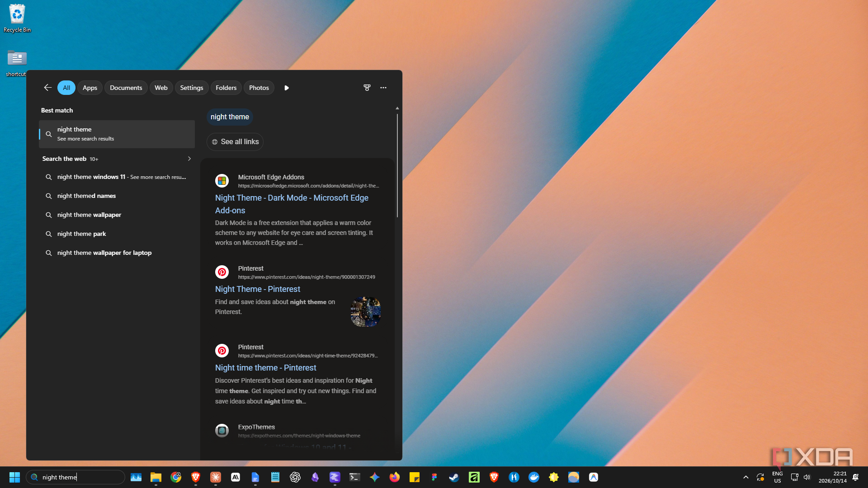Click the 'night theme' query chip
Viewport: 868px width, 488px height.
(230, 117)
